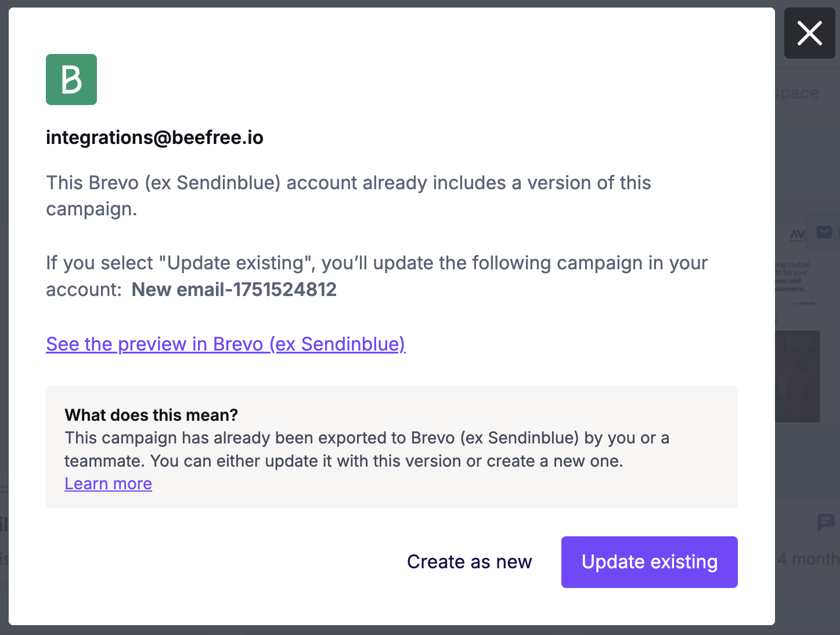Click the envelope icon behind the dialog
Viewport: 840px width, 635px height.
[x=824, y=233]
